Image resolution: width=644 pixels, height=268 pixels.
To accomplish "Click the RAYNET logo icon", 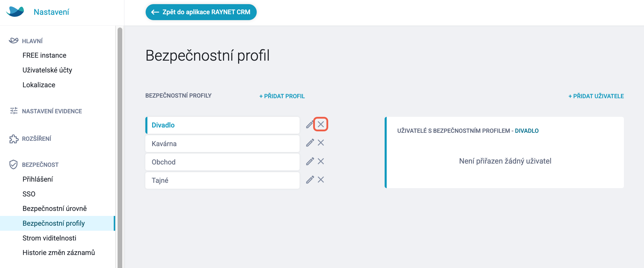I will [x=15, y=12].
